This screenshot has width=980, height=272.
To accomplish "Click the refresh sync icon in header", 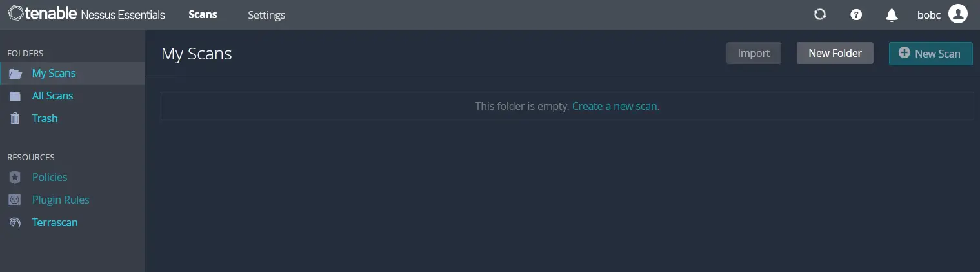I will pyautogui.click(x=820, y=14).
